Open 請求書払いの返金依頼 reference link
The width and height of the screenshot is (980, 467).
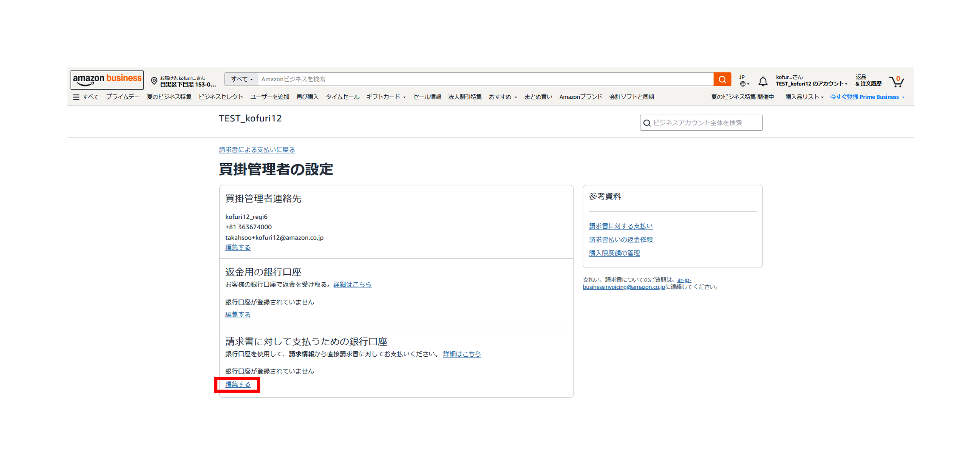tap(621, 240)
